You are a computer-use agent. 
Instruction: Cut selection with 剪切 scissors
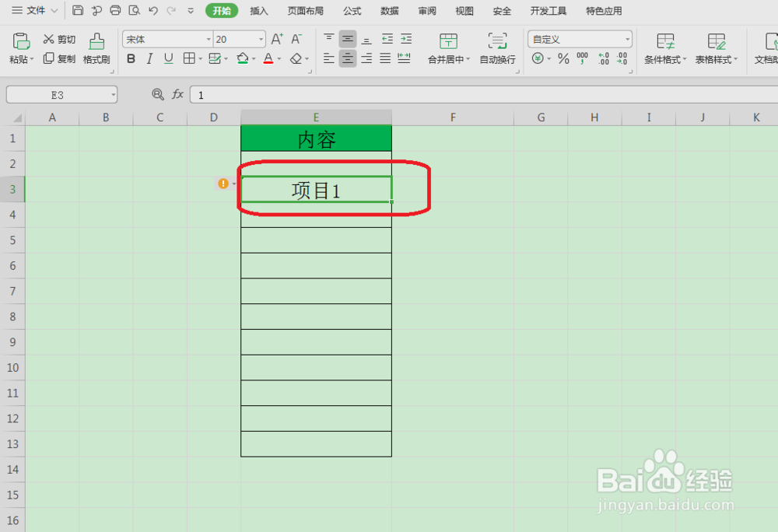coord(59,39)
